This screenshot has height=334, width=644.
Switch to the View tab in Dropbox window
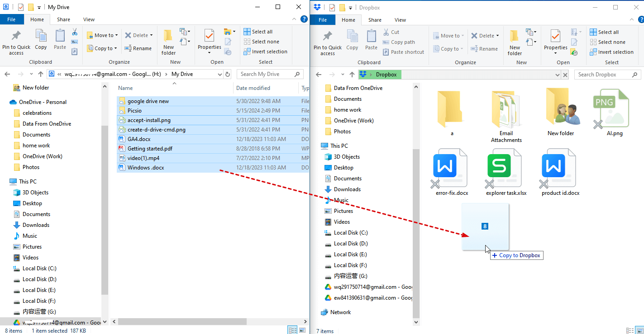pos(400,20)
